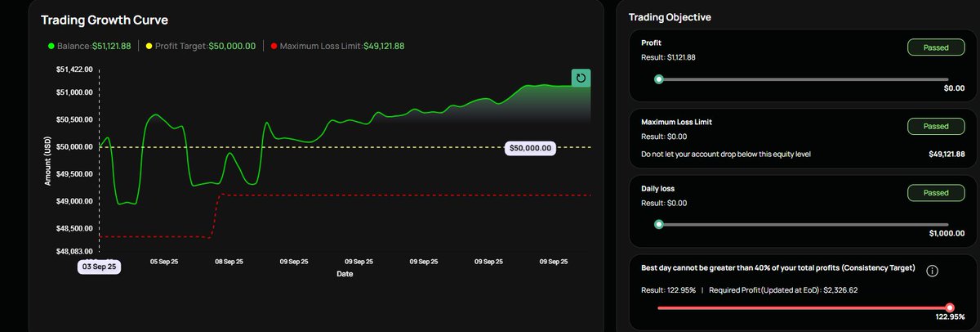Viewport: 980px width, 332px height.
Task: Click the 03 Sep 25 date tooltip
Action: [x=100, y=267]
